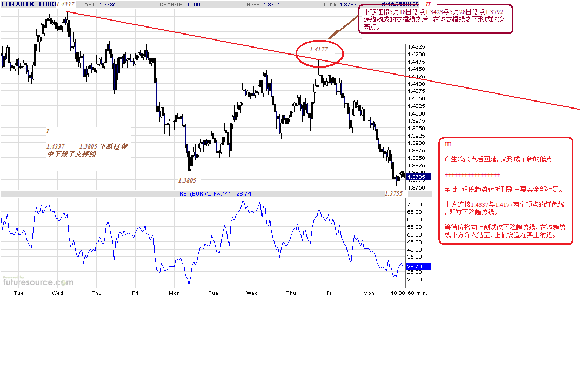588x377 pixels.
Task: Click the 65.00 RSI axis label
Action: coord(415,212)
